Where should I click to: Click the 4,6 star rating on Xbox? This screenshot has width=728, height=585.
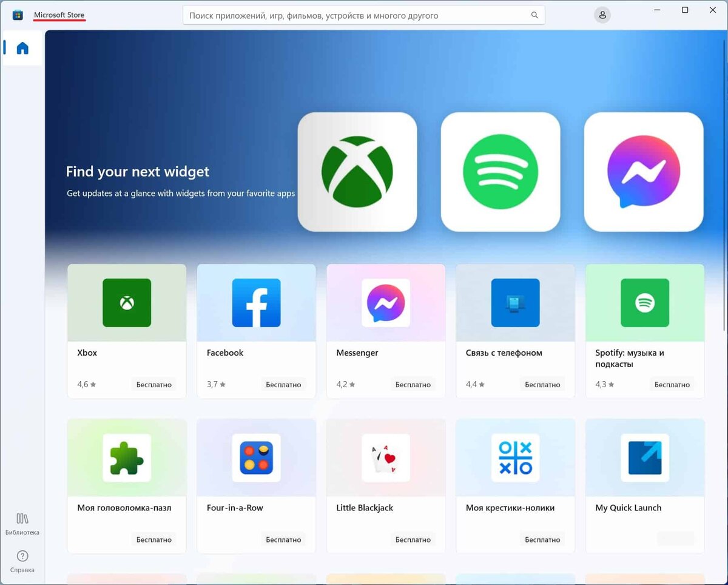pos(87,384)
